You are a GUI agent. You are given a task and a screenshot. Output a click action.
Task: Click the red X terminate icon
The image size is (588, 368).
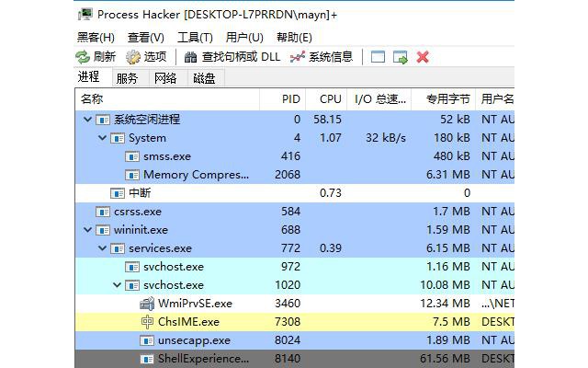(423, 57)
